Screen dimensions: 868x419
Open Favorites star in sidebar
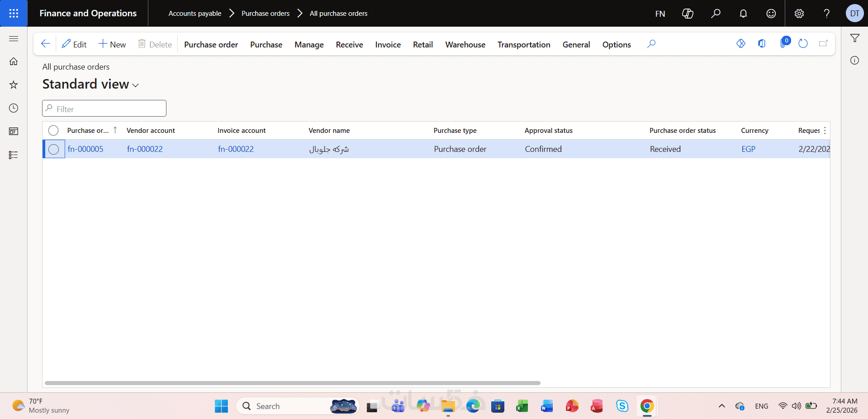14,85
